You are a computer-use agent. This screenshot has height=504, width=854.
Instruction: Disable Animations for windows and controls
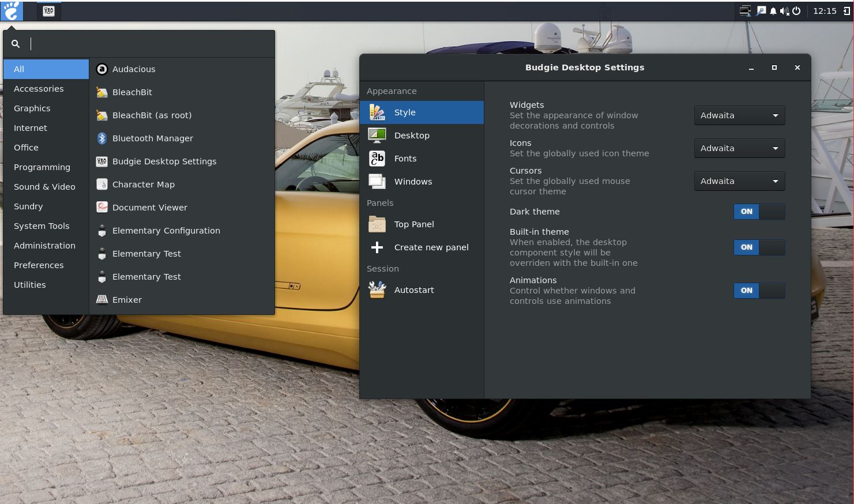click(x=759, y=291)
